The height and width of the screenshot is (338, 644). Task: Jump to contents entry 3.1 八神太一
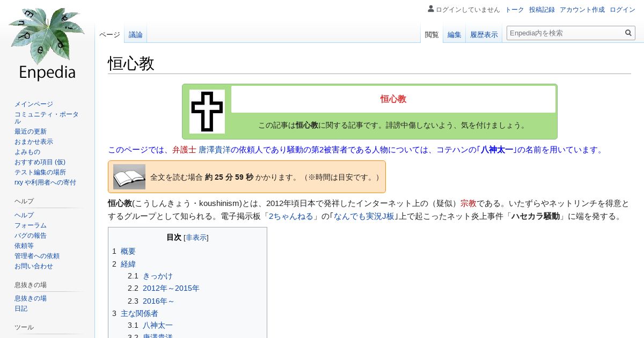tap(150, 325)
